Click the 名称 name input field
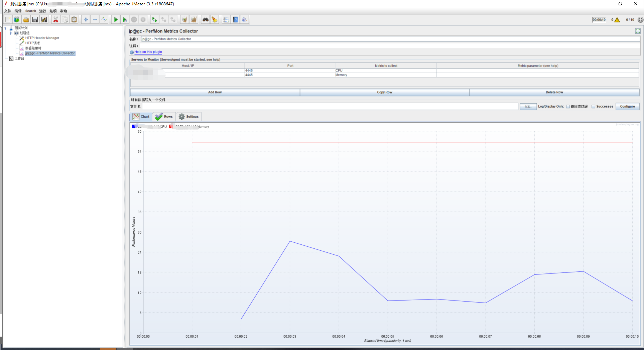 [390, 39]
